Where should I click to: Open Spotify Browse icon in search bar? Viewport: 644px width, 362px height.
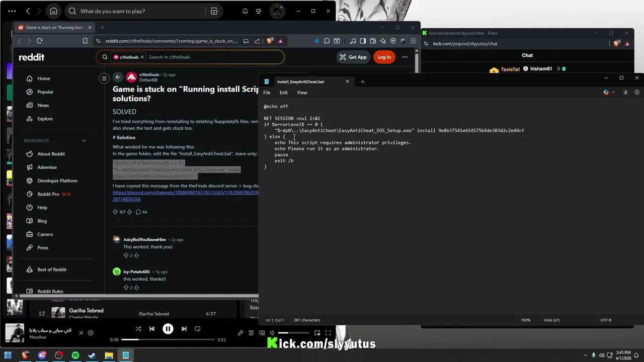pyautogui.click(x=214, y=11)
